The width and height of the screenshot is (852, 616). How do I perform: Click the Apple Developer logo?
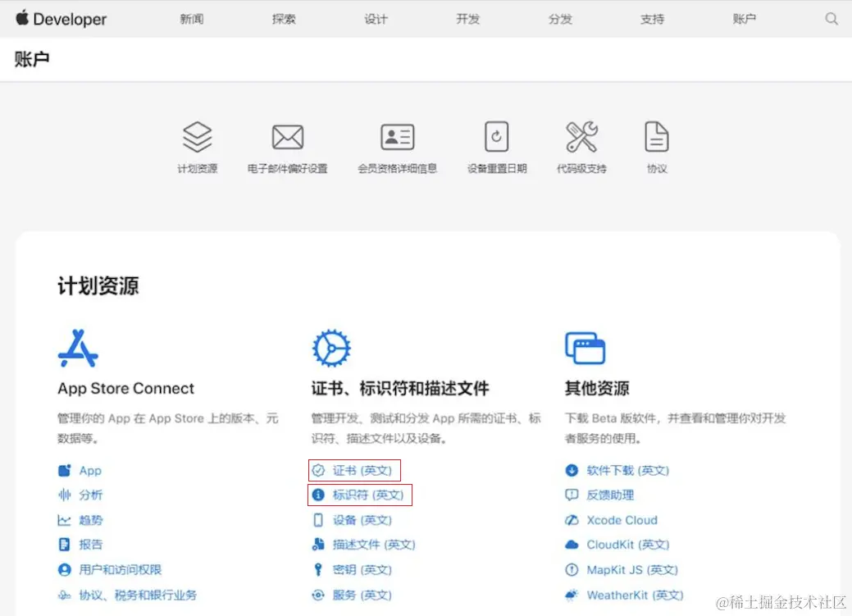point(61,19)
